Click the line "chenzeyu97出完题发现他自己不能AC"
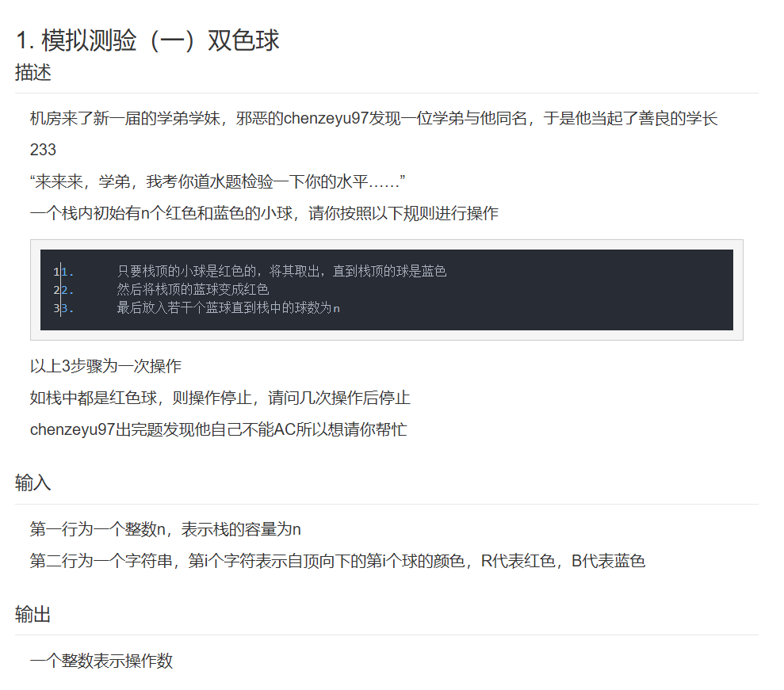 219,429
